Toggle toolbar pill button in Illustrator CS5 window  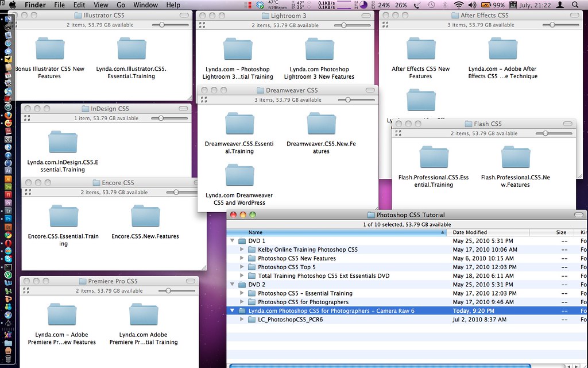(184, 16)
